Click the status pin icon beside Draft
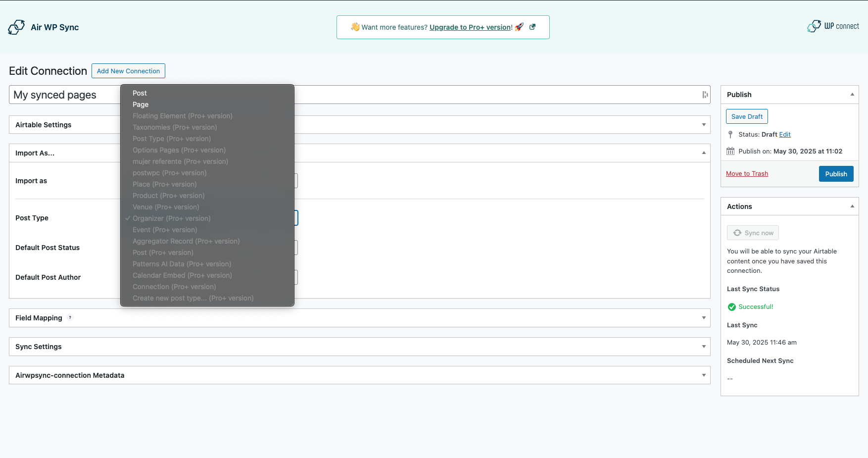 tap(730, 135)
